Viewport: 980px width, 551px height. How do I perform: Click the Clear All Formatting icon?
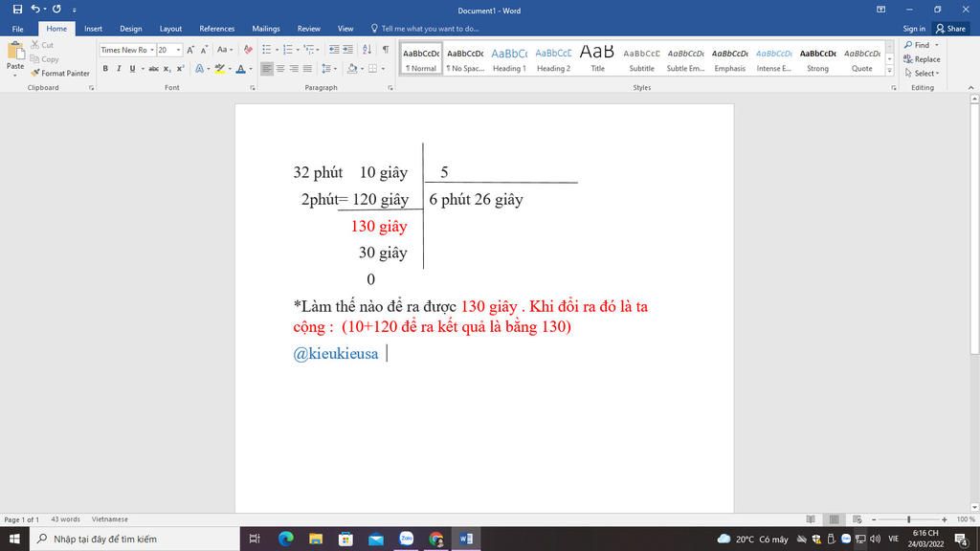click(248, 50)
